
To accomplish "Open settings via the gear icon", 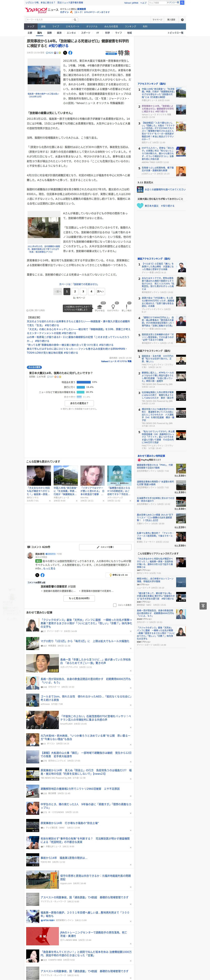I will pyautogui.click(x=182, y=20).
